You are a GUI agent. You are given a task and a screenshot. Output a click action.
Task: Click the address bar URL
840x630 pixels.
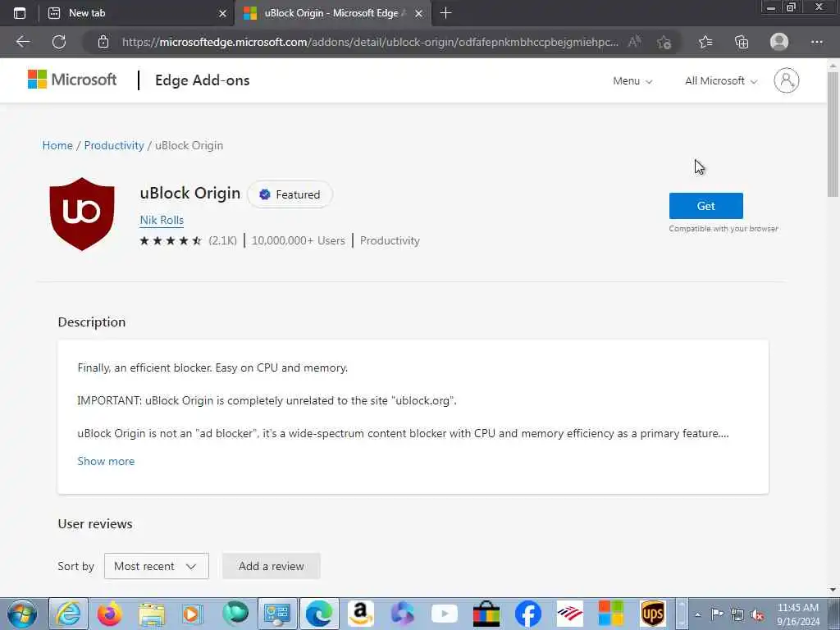click(x=370, y=42)
